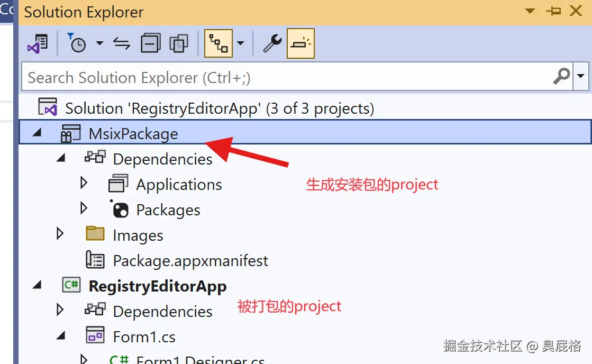Image resolution: width=592 pixels, height=364 pixels.
Task: Switch between solution and folder views
Action: click(x=38, y=44)
